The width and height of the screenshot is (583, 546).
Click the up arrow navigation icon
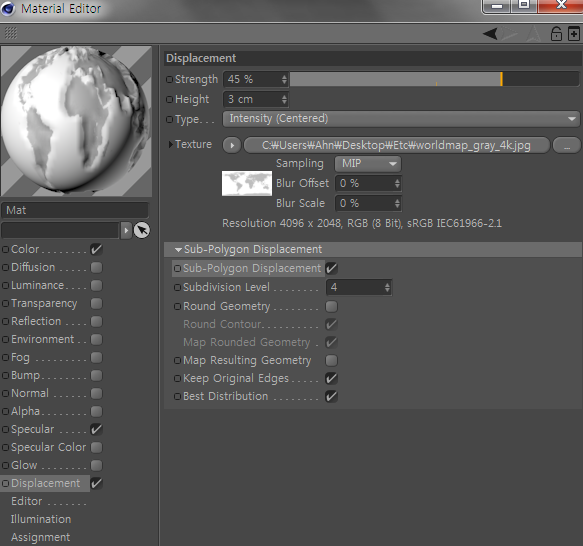coord(534,34)
